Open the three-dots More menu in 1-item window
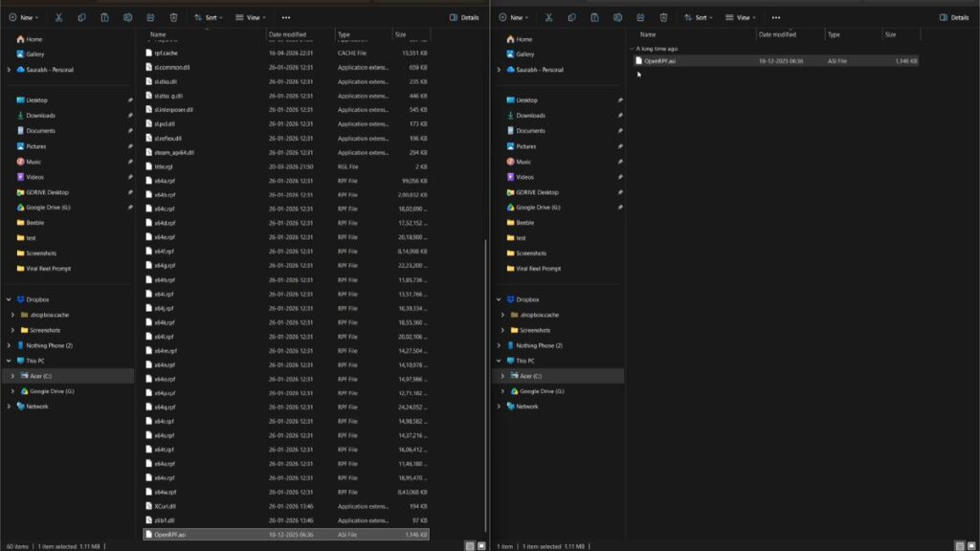The width and height of the screenshot is (980, 551). coord(776,17)
